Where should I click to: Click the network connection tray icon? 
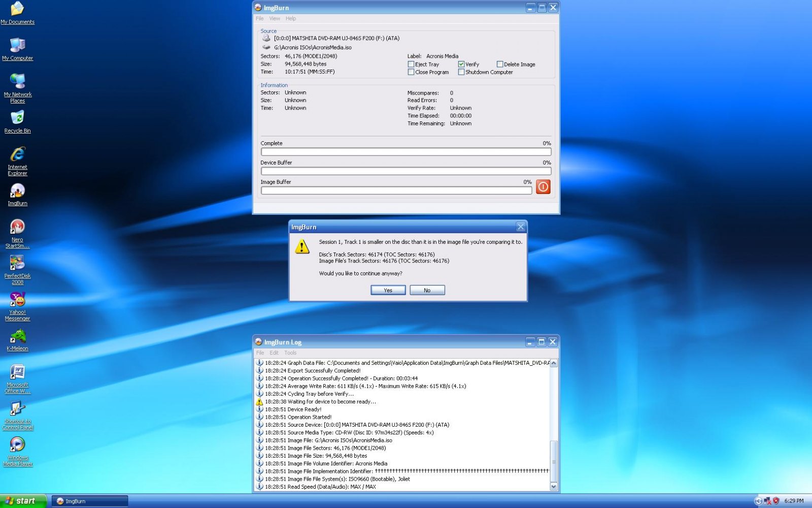tap(767, 501)
